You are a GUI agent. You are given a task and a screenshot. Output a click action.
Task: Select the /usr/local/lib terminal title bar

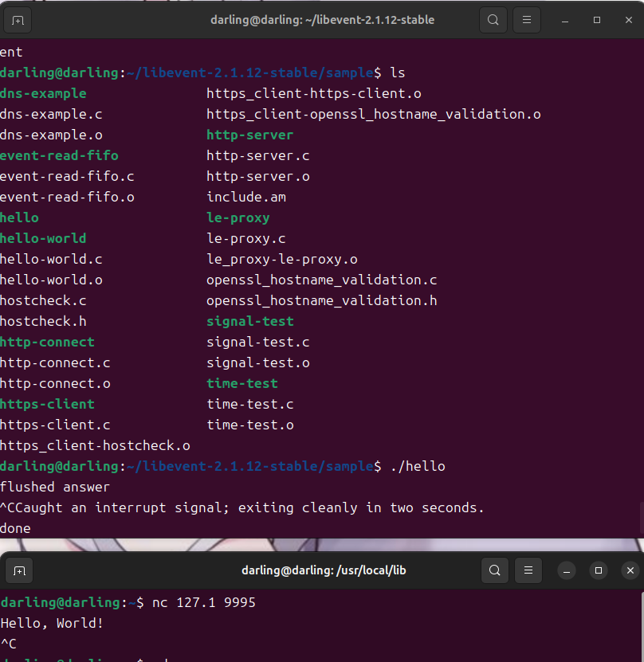pos(322,570)
